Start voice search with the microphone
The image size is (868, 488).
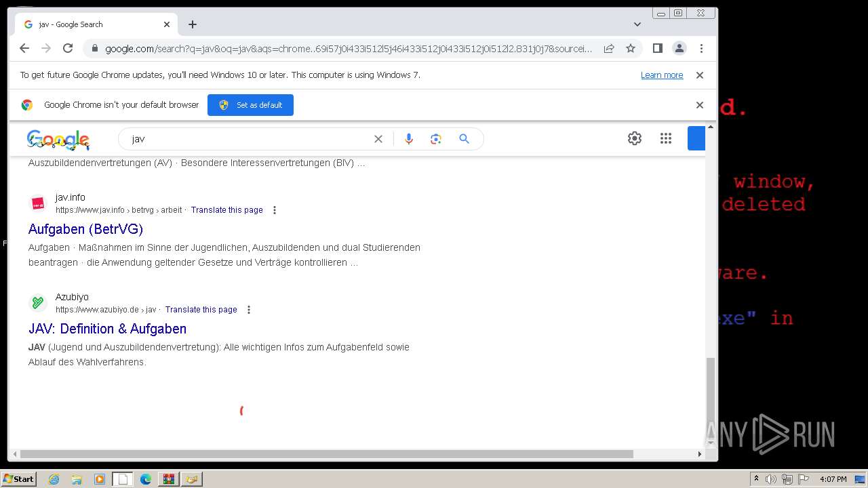[x=408, y=139]
